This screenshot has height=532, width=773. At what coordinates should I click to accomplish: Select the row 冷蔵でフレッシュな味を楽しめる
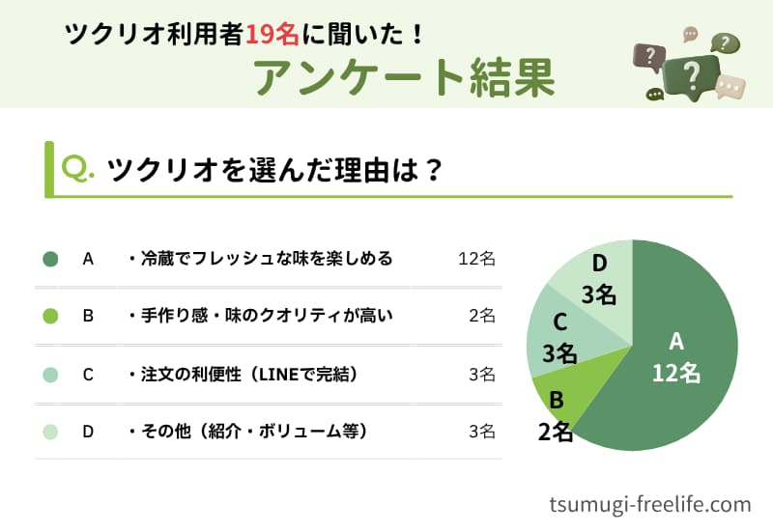[259, 259]
